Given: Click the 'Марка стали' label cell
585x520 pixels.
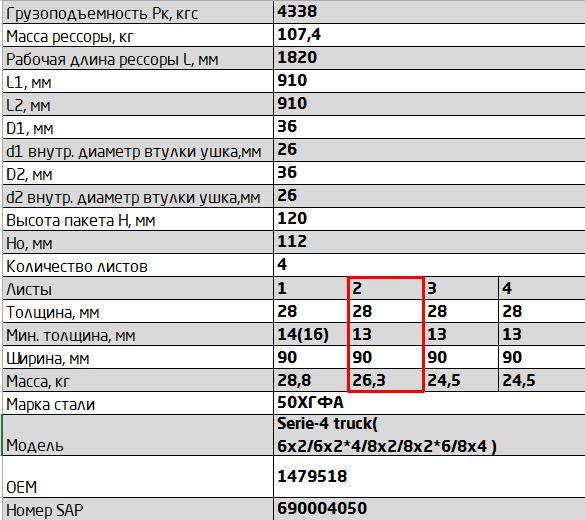Looking at the screenshot, I should pos(138,403).
